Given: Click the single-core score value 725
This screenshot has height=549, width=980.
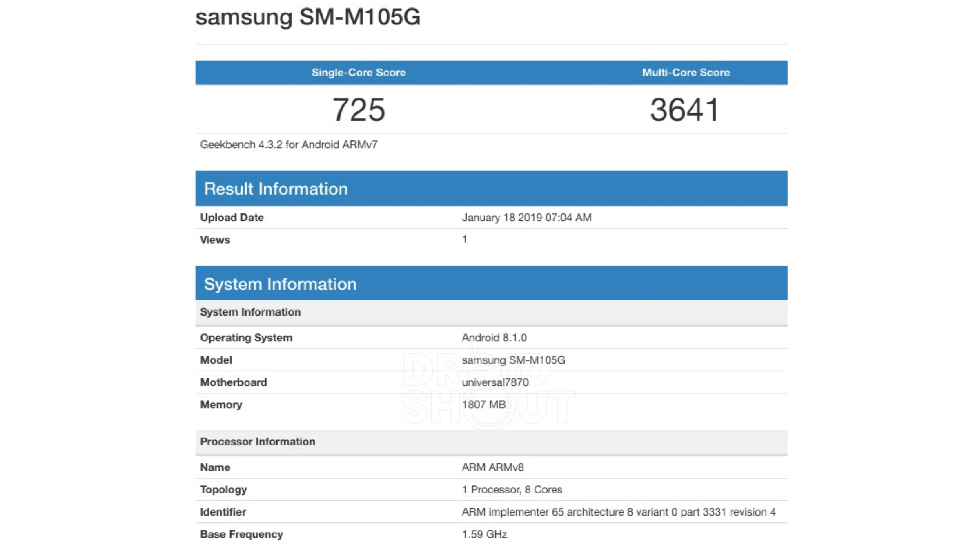Looking at the screenshot, I should [x=359, y=109].
